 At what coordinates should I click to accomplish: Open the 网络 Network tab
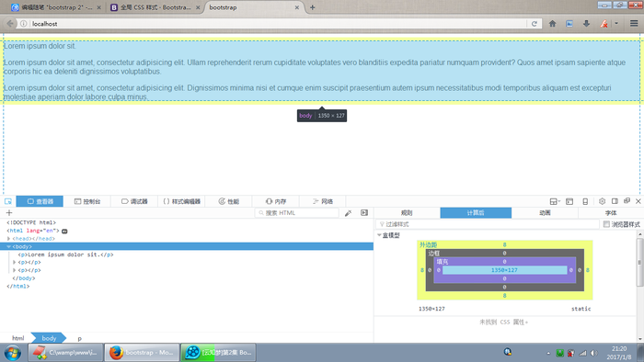tap(323, 201)
